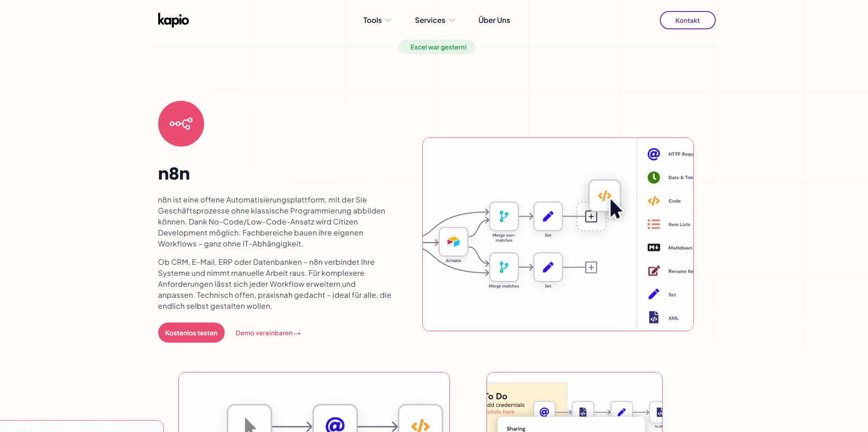
Task: Open the Über Uns page
Action: (494, 20)
